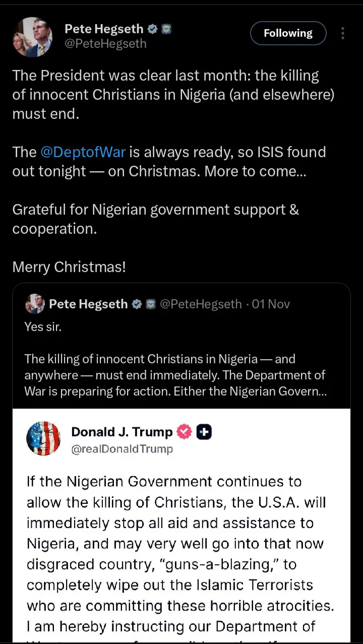363x644 pixels.
Task: Expand the truncated quoted tweet starting "Yes sir."
Action: 175,375
